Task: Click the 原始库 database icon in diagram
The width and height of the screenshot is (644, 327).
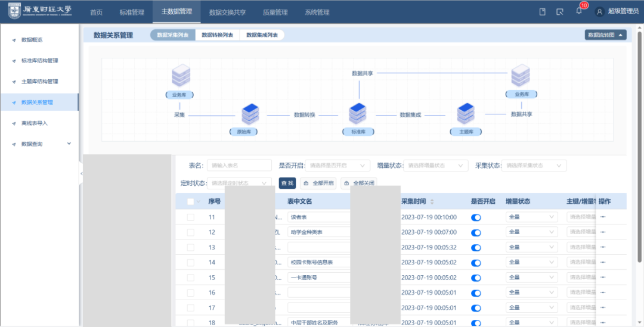Action: 250,114
